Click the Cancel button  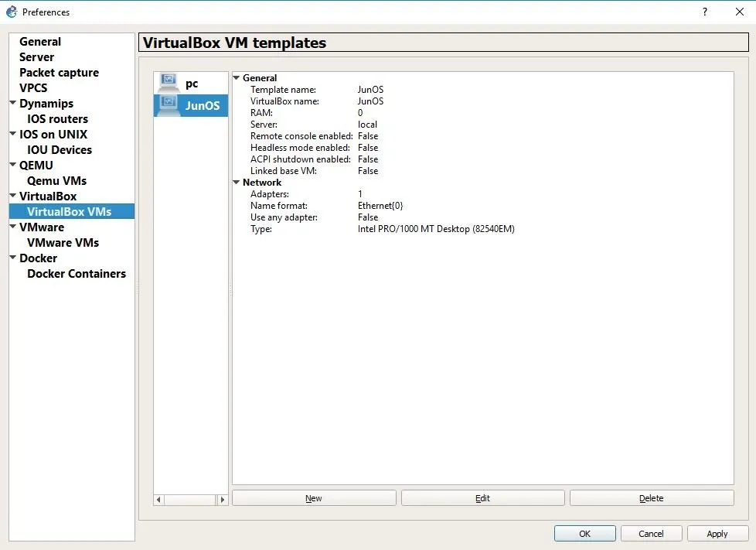coord(651,534)
